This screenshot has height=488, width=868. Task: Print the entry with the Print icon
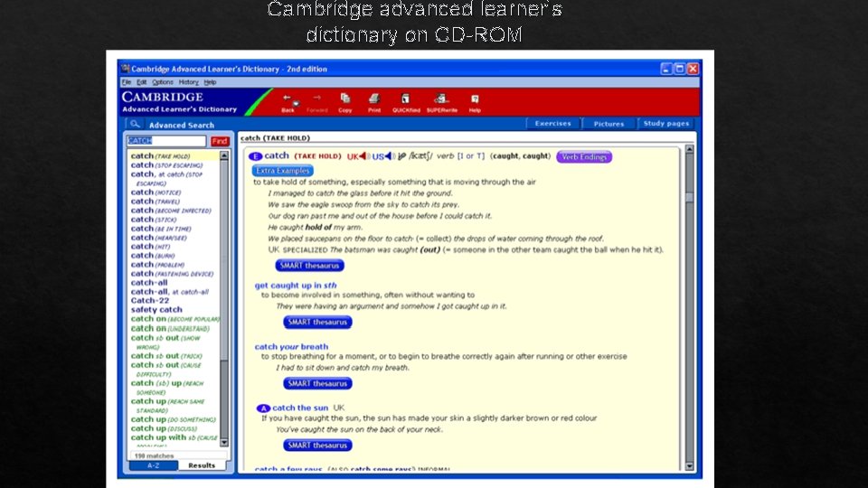pyautogui.click(x=374, y=102)
